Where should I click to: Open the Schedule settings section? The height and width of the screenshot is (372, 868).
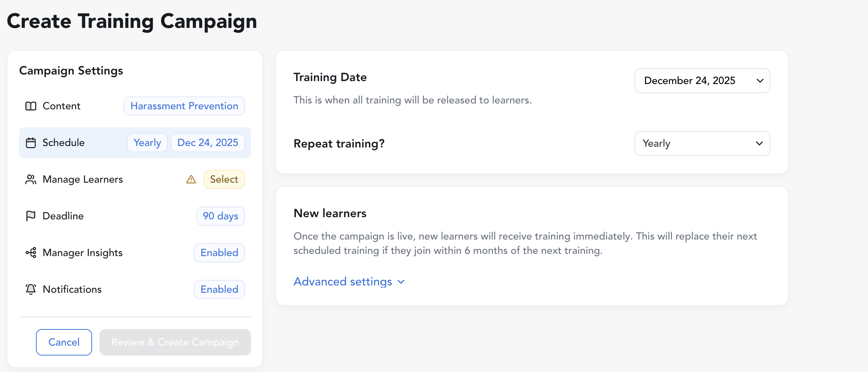click(x=63, y=143)
